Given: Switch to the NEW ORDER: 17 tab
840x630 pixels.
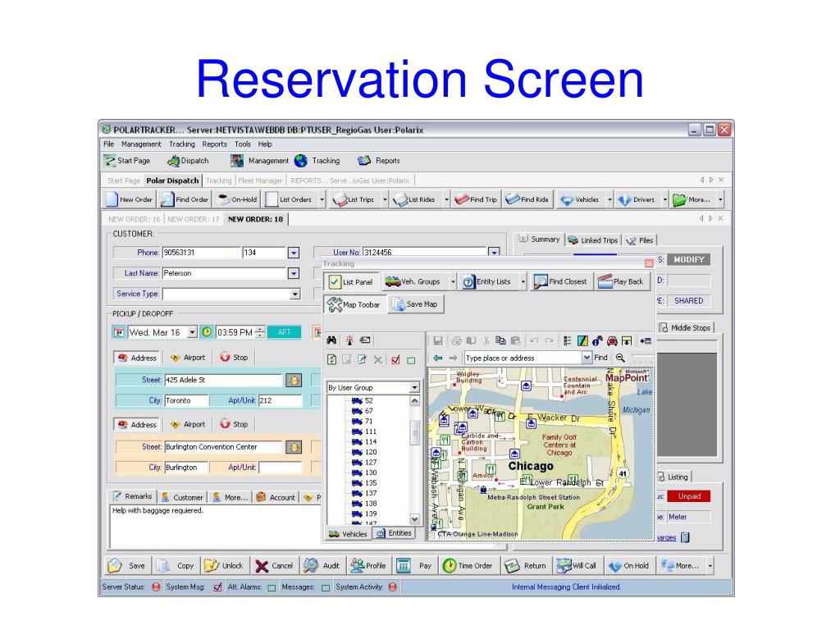Looking at the screenshot, I should pos(194,219).
